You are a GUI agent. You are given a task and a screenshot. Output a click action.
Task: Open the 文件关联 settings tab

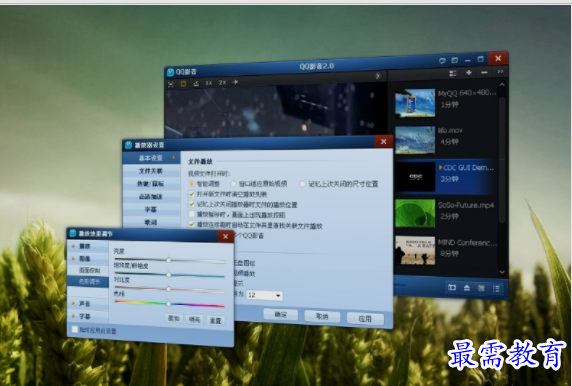[x=151, y=171]
